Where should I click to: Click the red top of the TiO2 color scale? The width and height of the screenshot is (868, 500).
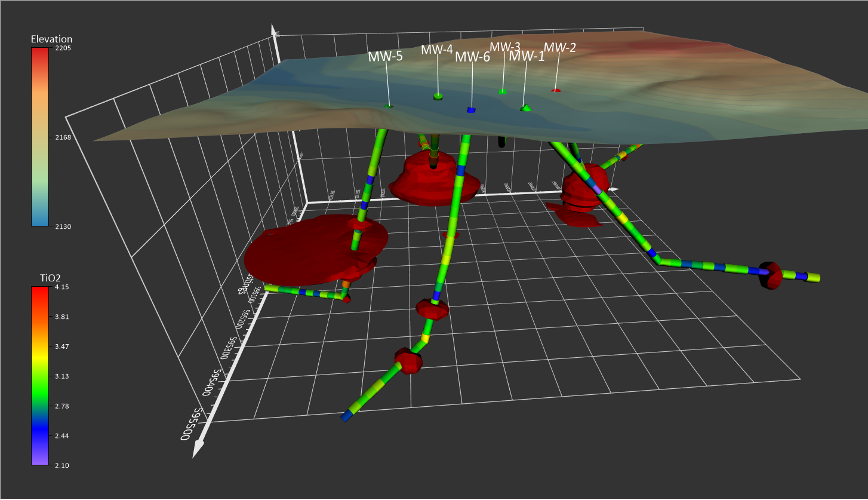(x=39, y=290)
